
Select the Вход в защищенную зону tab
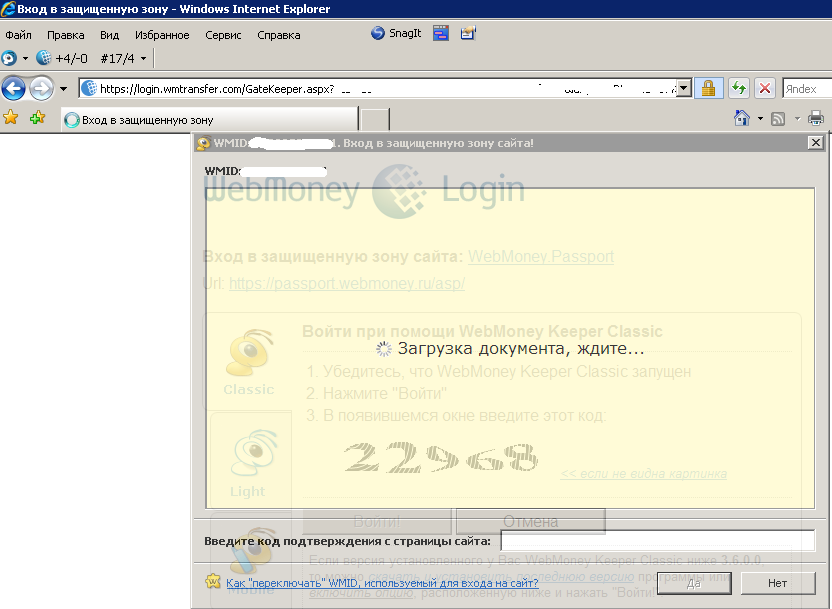pos(210,119)
